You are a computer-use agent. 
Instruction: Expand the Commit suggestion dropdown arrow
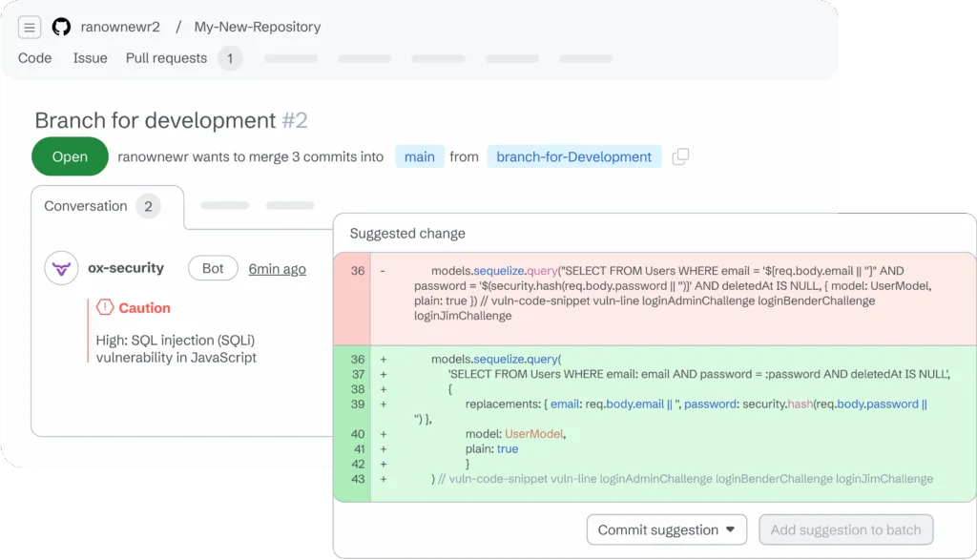[x=730, y=529]
